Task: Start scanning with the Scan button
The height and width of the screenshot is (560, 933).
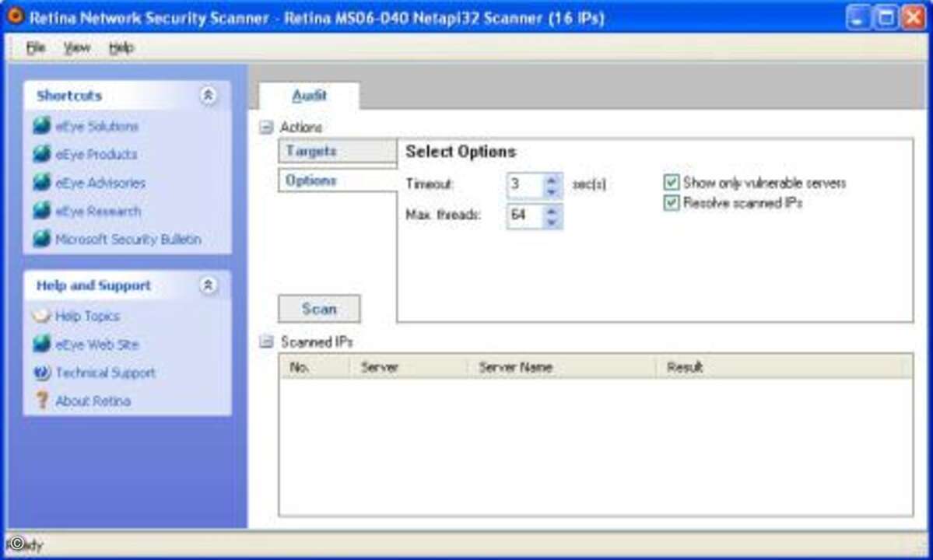Action: click(x=319, y=309)
